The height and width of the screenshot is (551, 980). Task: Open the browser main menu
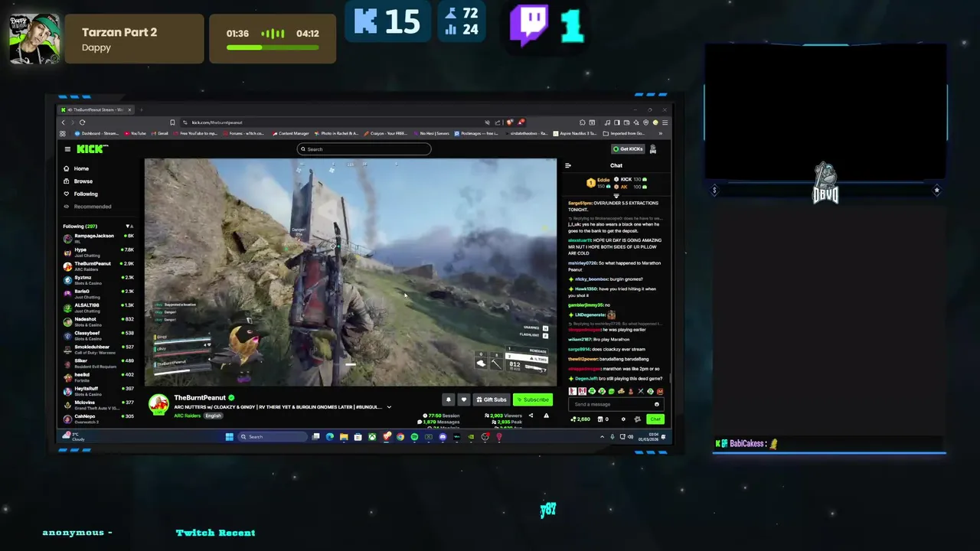665,122
